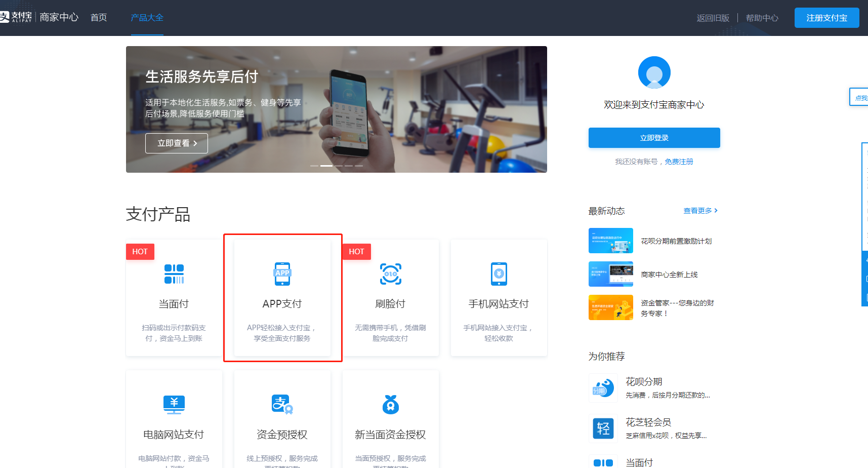Screen dimensions: 868x468
Task: Click 花芝轻会员 recommendation icon
Action: click(x=603, y=428)
